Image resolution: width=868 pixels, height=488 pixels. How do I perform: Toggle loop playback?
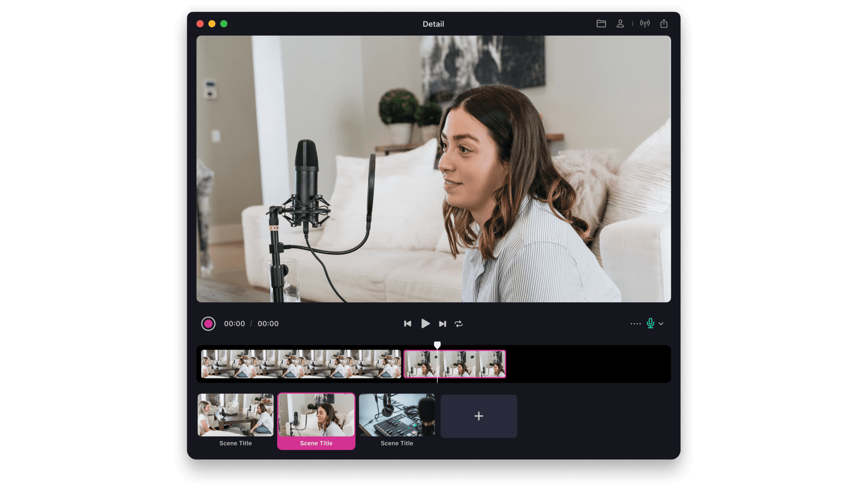[459, 324]
